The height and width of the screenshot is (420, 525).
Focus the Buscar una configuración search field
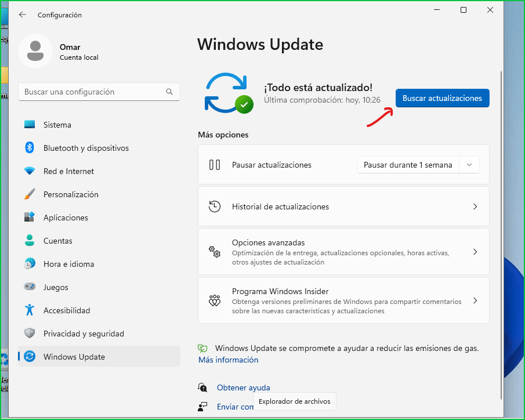tap(99, 92)
